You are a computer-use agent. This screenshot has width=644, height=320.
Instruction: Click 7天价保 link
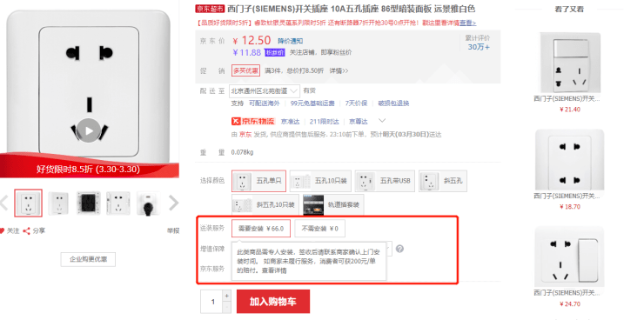[x=356, y=103]
